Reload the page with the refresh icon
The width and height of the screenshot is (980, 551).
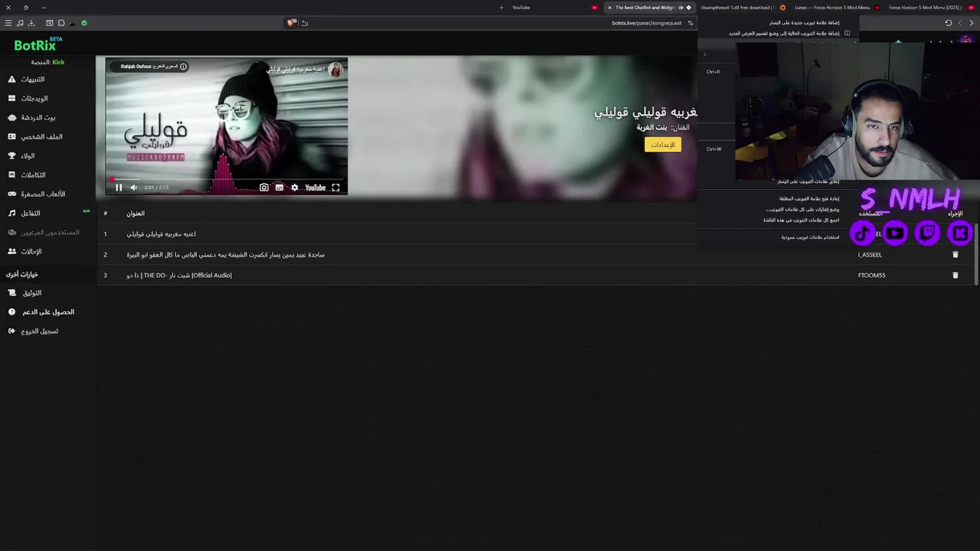click(x=949, y=23)
